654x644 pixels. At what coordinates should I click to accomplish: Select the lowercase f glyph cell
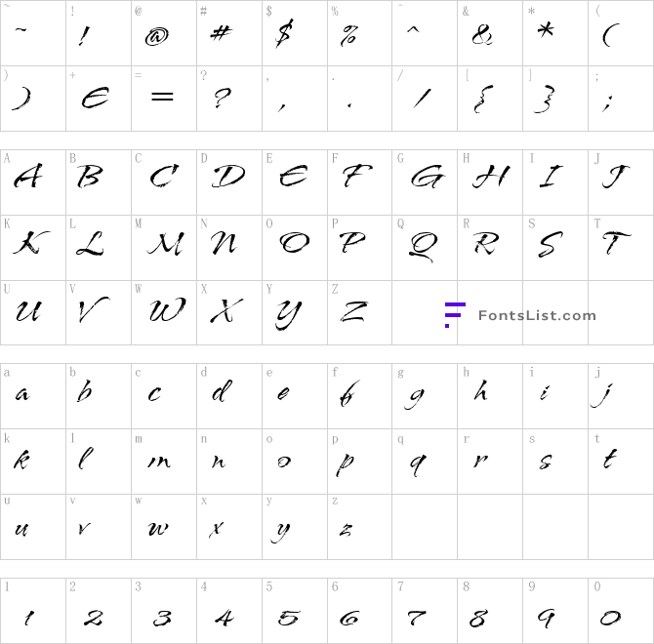(x=359, y=396)
